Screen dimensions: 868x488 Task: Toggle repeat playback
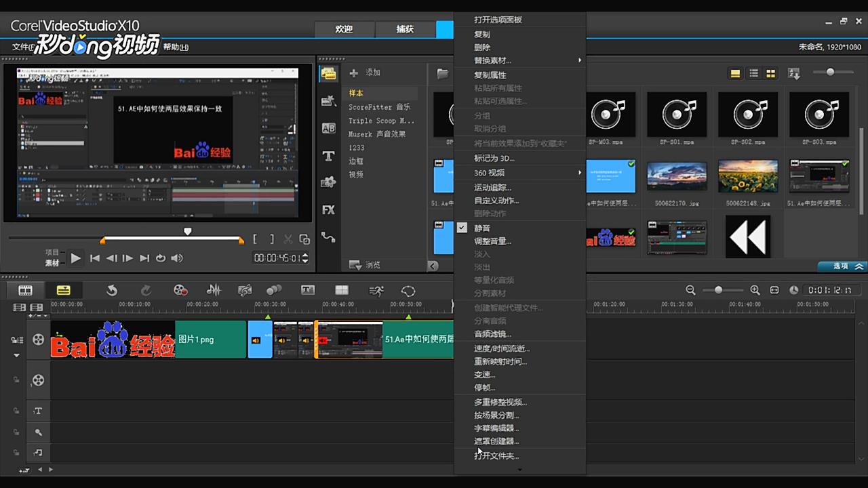161,258
